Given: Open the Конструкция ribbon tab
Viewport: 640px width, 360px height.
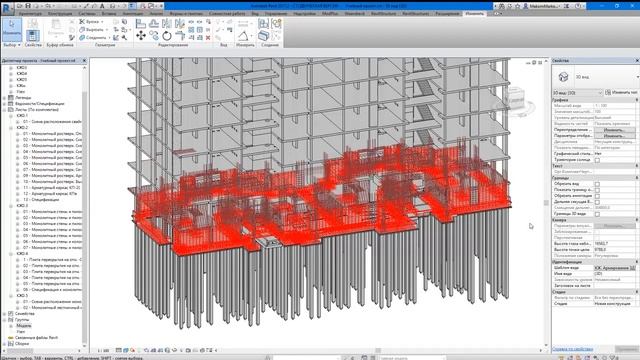Looking at the screenshot, I should [x=60, y=13].
